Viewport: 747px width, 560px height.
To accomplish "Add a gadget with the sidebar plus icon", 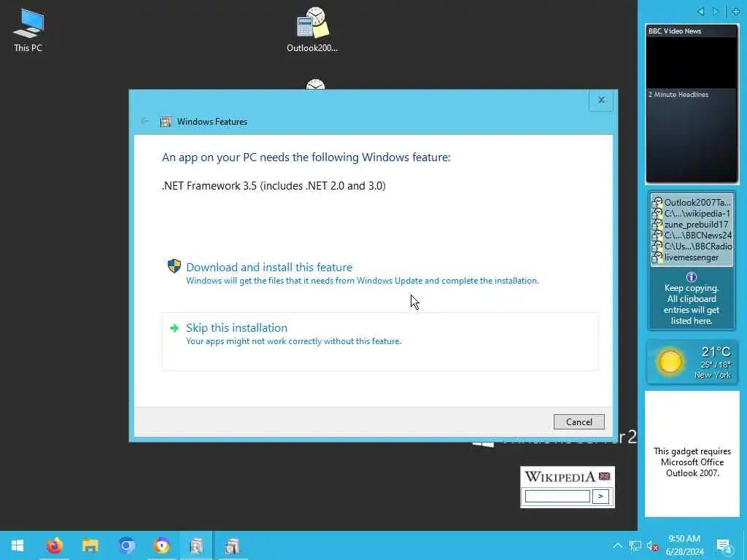I will (735, 12).
